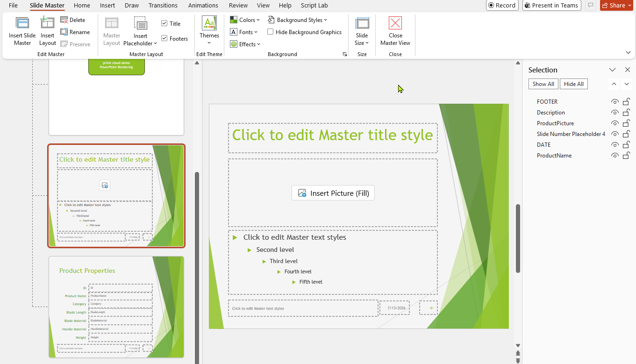Switch to the Animations tab
This screenshot has width=636, height=364.
pyautogui.click(x=203, y=6)
